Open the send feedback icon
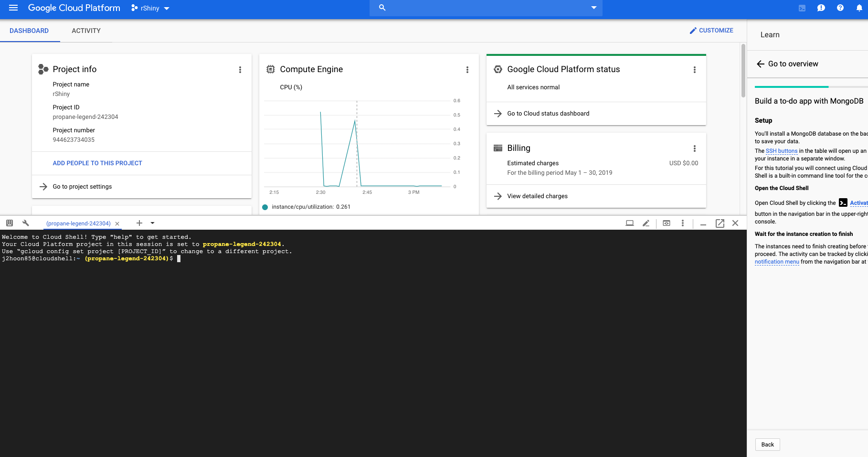The height and width of the screenshot is (457, 868). (821, 8)
